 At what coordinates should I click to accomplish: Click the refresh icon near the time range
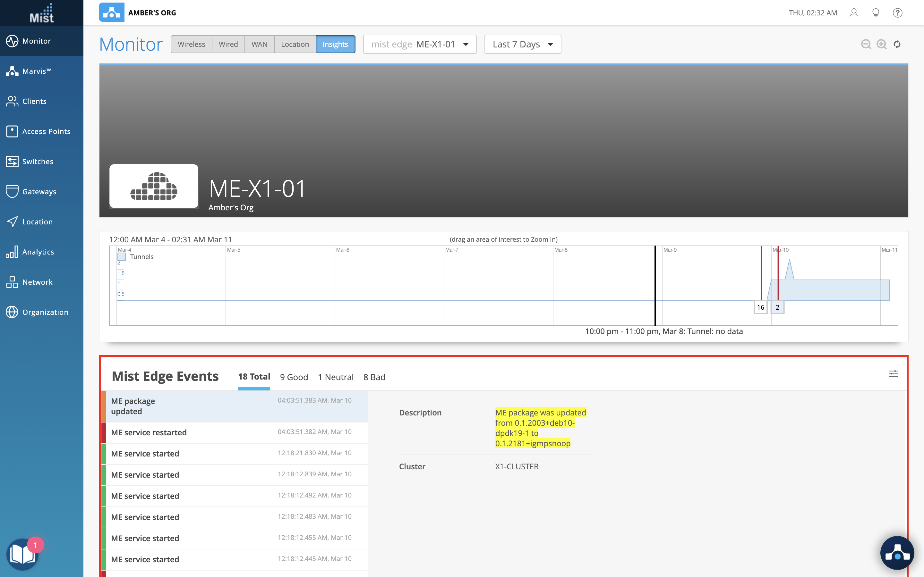point(897,44)
